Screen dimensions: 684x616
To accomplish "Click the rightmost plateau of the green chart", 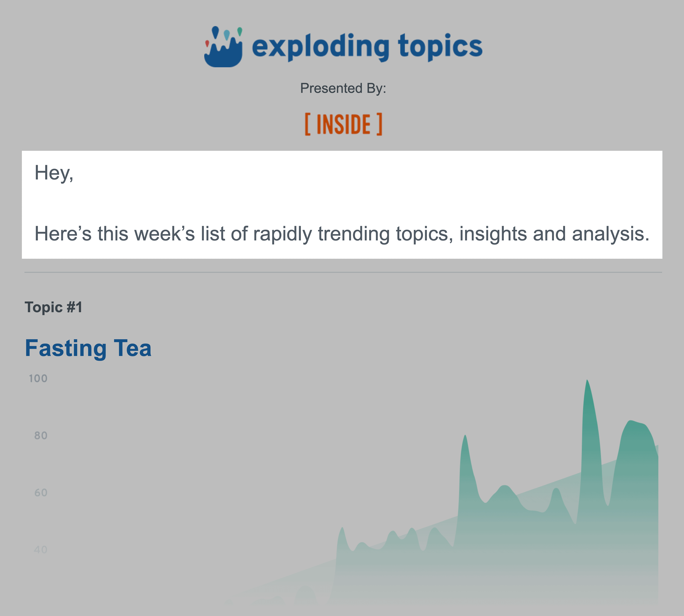I will pos(637,423).
